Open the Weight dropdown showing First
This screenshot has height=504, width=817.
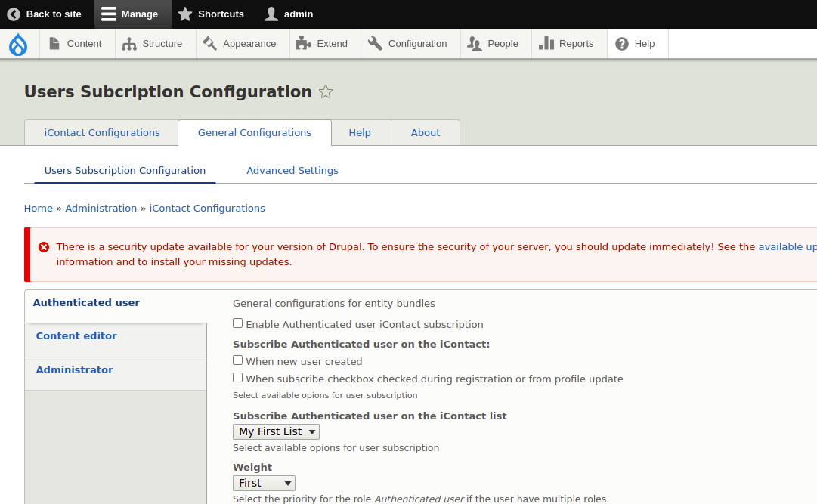click(x=264, y=482)
